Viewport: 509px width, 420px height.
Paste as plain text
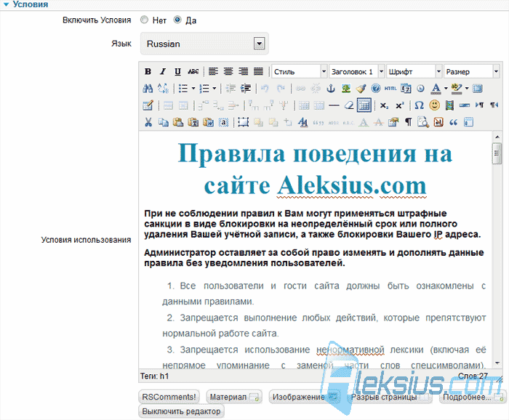point(193,122)
